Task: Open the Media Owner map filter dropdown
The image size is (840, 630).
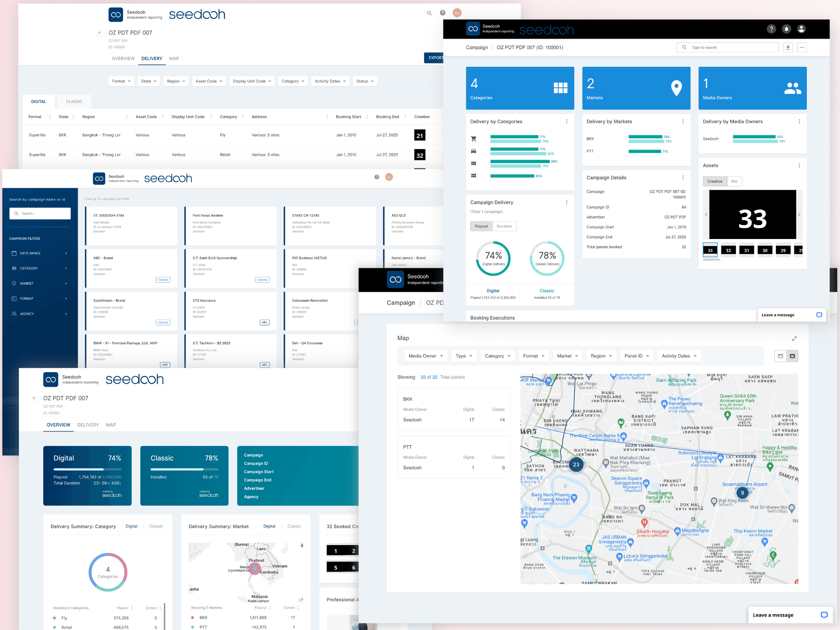Action: (425, 356)
